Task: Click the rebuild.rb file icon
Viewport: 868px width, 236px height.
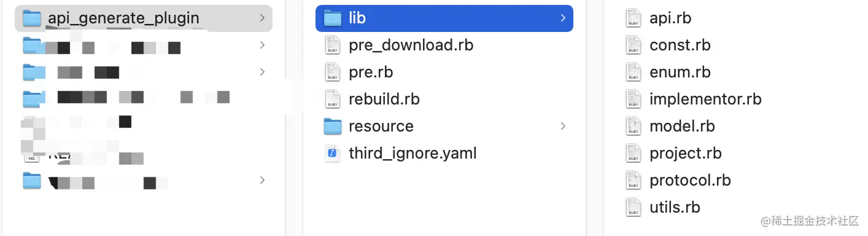Action: 332,100
